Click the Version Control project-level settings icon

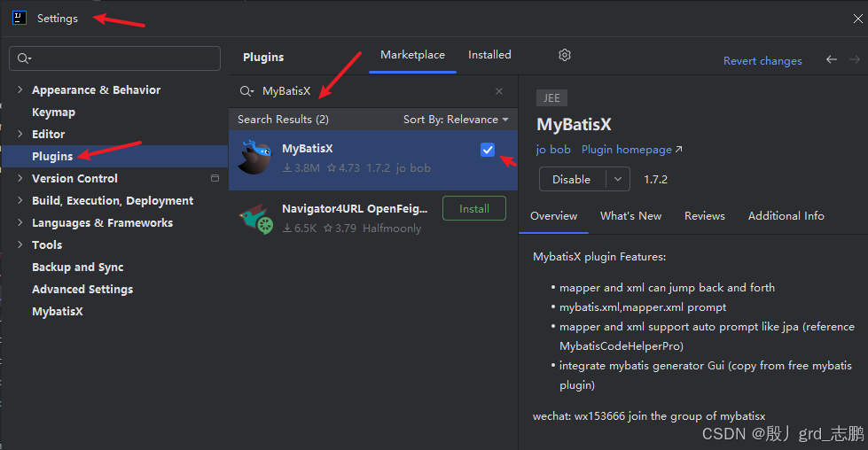(215, 178)
